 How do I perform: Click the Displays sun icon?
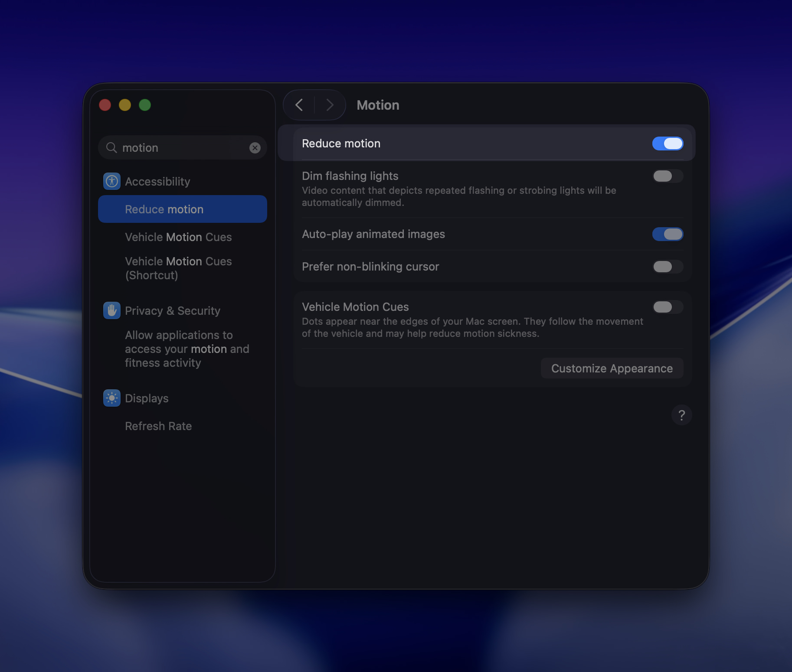click(112, 398)
